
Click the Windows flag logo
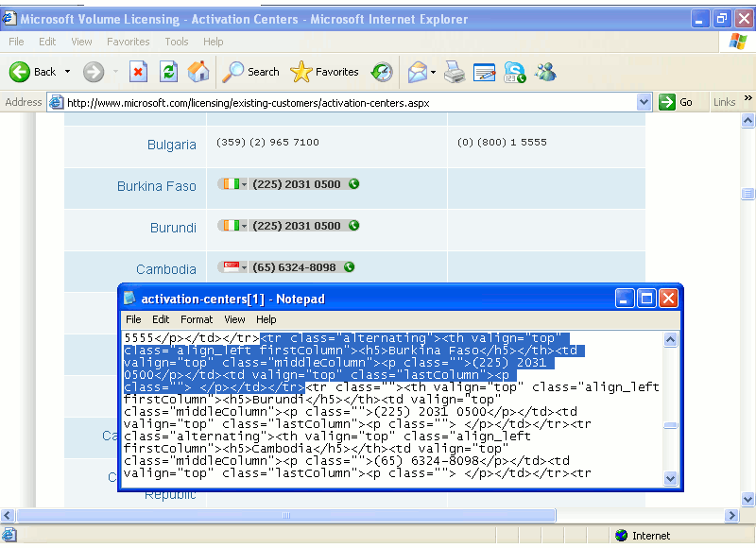click(738, 42)
